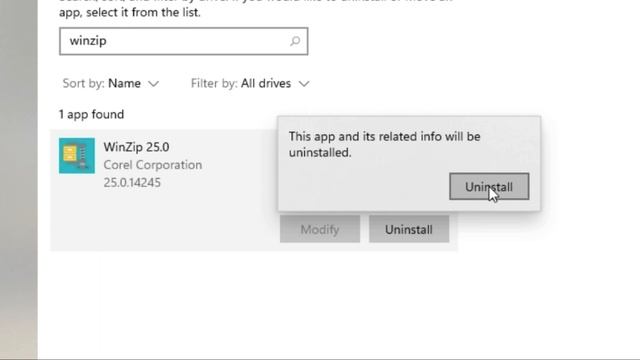This screenshot has width=640, height=360.
Task: Click the greyed-out Modify button
Action: click(320, 229)
